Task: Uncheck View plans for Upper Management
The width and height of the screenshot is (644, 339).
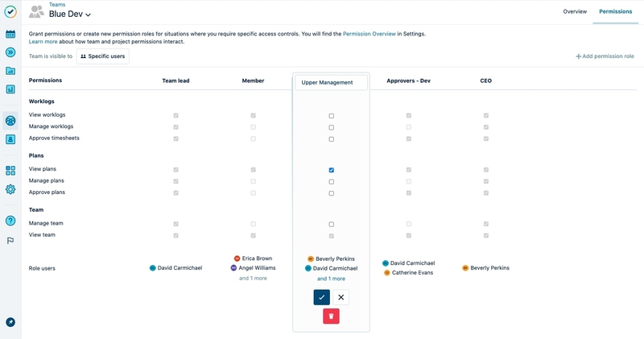Action: click(x=331, y=170)
